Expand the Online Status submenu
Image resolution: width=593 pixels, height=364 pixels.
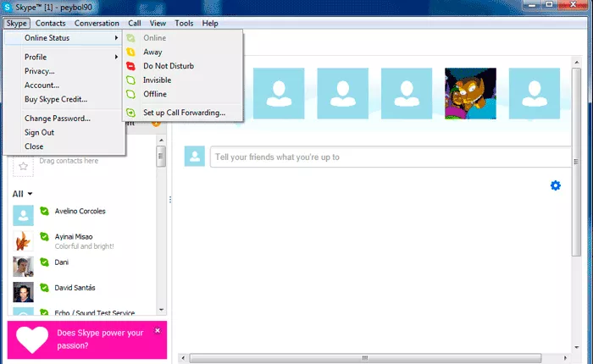point(64,38)
